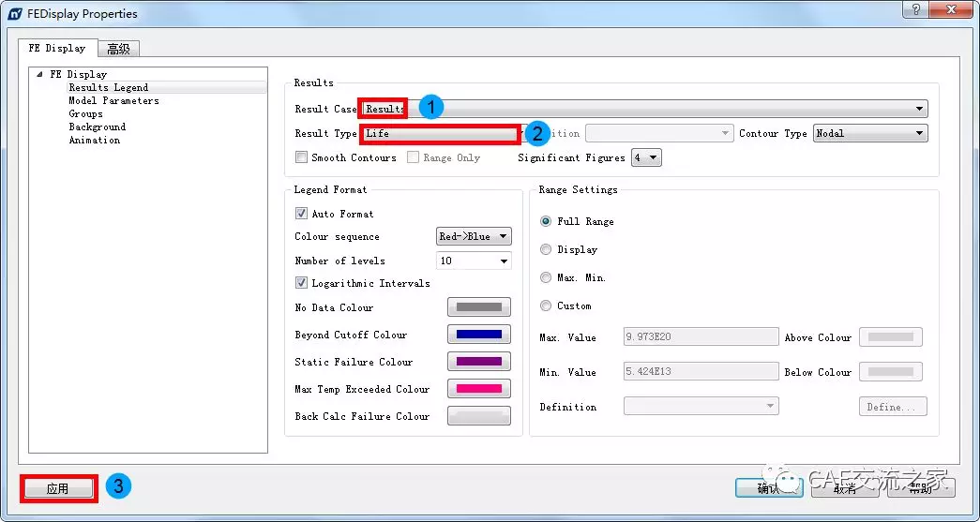Click the FEDisplay Properties title bar app icon
Image resolution: width=980 pixels, height=522 pixels.
pyautogui.click(x=15, y=13)
